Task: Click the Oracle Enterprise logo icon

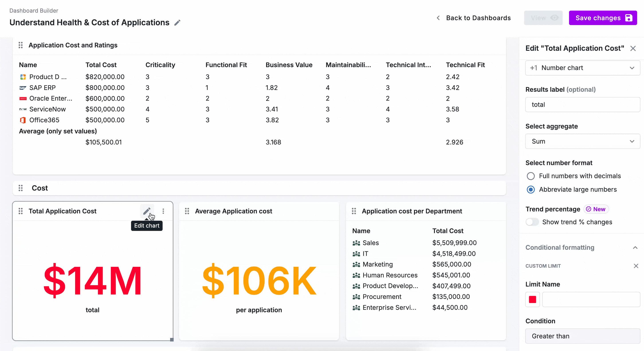Action: (23, 98)
